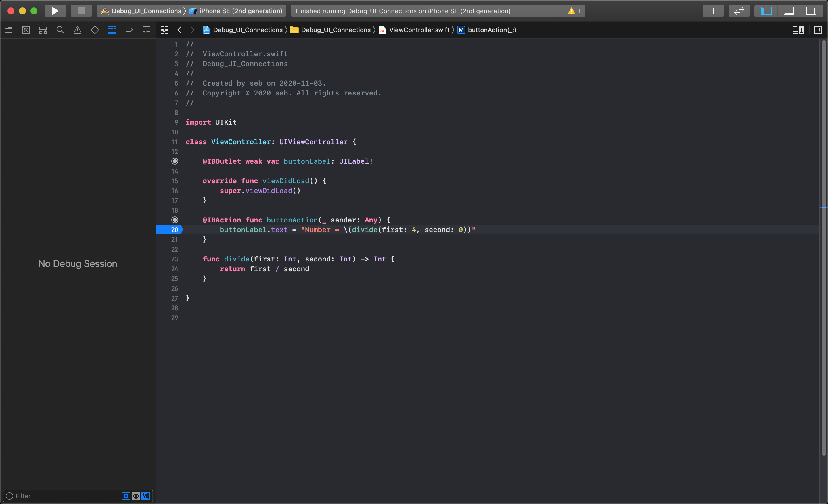This screenshot has height=504, width=828.
Task: Open the Debug_UI_Connections folder breadcrumb
Action: click(330, 30)
